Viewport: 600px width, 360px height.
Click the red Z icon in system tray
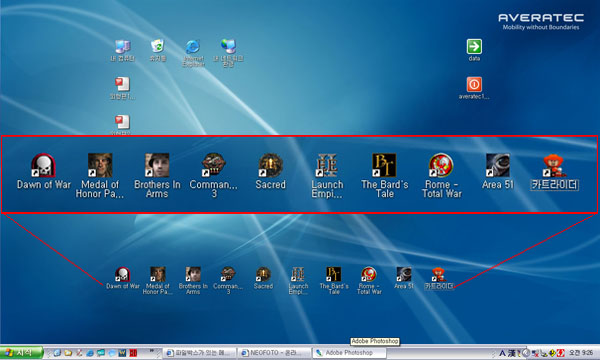pyautogui.click(x=560, y=353)
